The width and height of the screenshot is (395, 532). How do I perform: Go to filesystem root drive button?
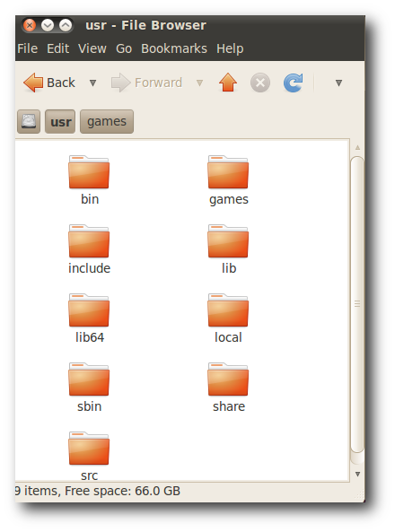click(29, 121)
